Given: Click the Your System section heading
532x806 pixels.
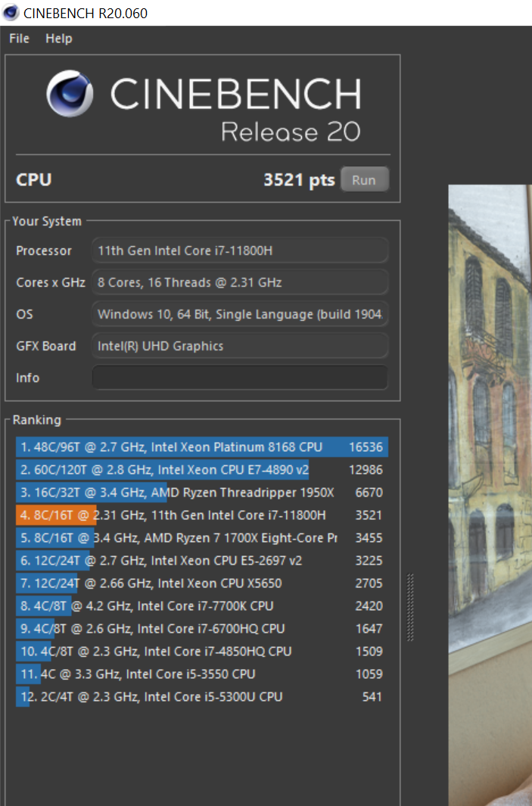Looking at the screenshot, I should [x=47, y=221].
